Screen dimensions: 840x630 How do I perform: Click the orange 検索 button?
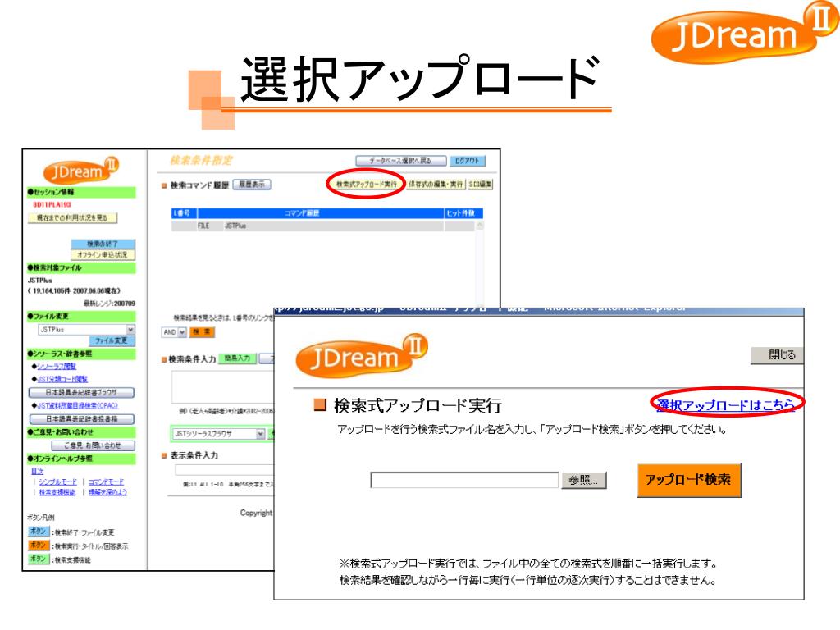point(202,332)
